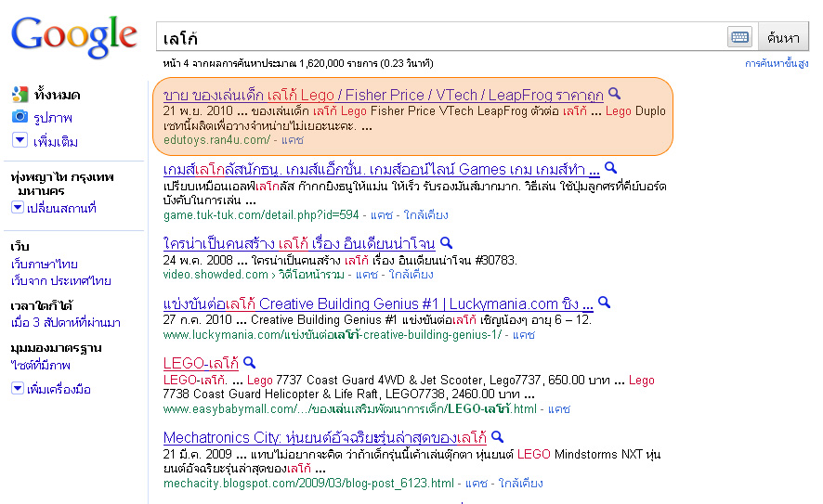Click URL text www.easybabymall.com LEGO-เลโก้.html

click(x=350, y=409)
